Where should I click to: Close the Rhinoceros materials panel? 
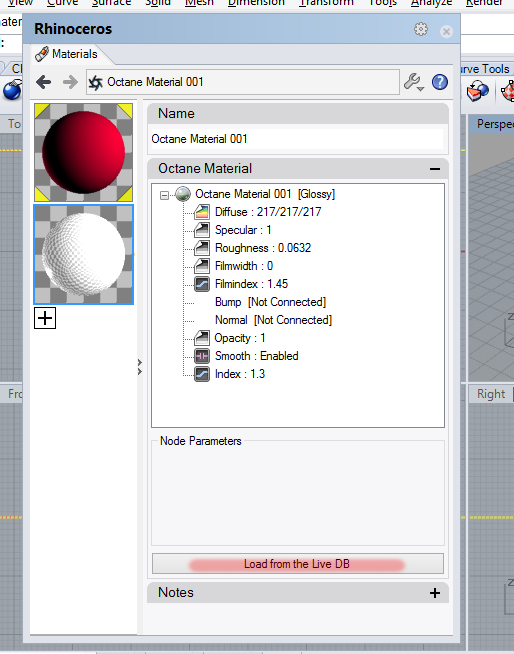(x=446, y=31)
